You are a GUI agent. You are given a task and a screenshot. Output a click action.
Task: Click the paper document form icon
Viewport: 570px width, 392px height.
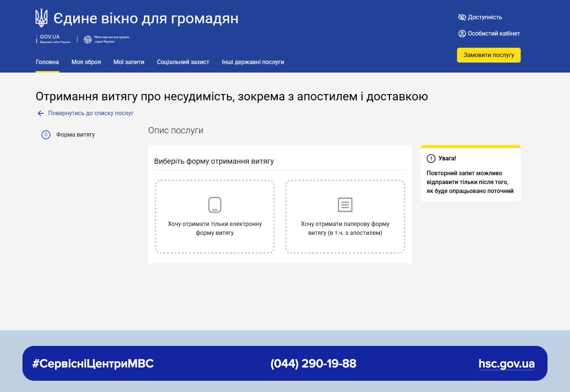click(x=345, y=205)
